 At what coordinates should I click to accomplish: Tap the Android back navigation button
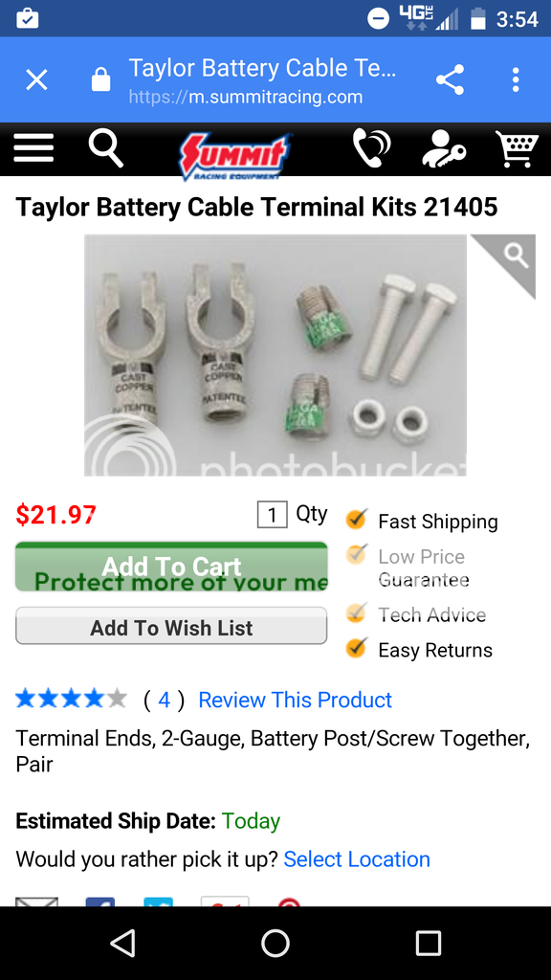pos(123,943)
